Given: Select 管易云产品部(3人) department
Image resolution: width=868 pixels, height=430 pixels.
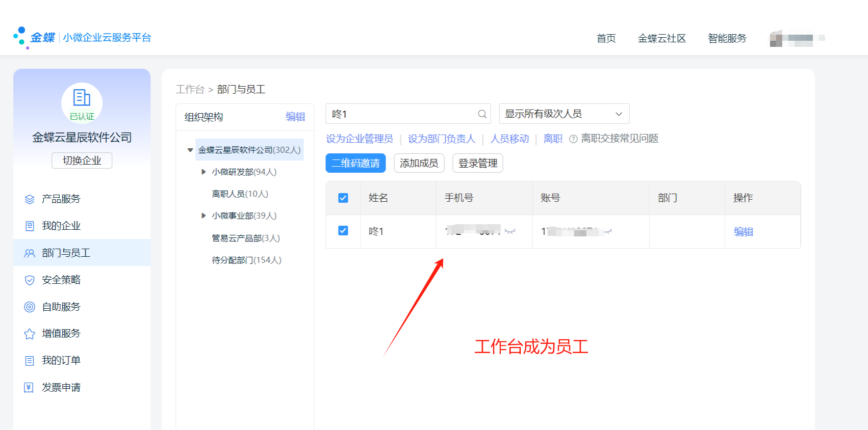Looking at the screenshot, I should (x=246, y=238).
